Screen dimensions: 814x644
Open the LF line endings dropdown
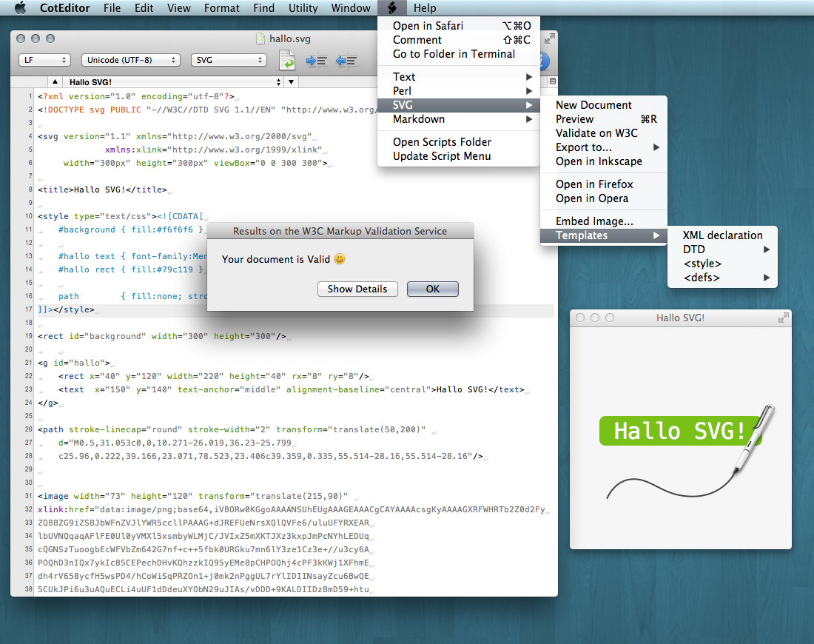tap(44, 60)
